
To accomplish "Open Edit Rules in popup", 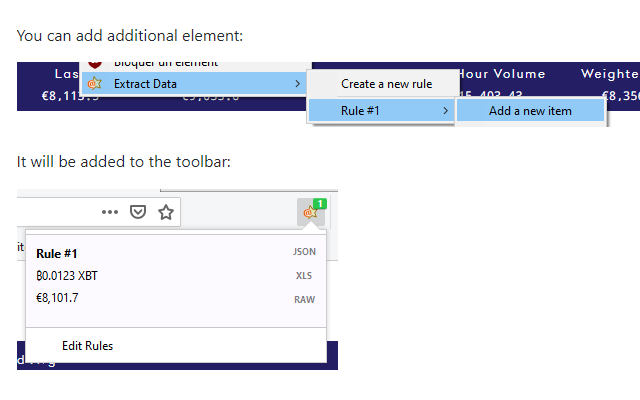I will pos(87,346).
